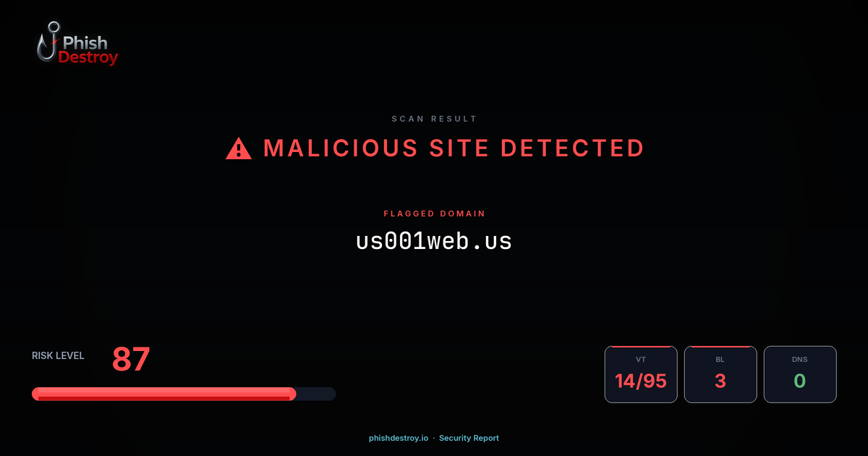Click the FLAGGED DOMAIN label
Viewport: 868px width, 456px height.
(434, 214)
